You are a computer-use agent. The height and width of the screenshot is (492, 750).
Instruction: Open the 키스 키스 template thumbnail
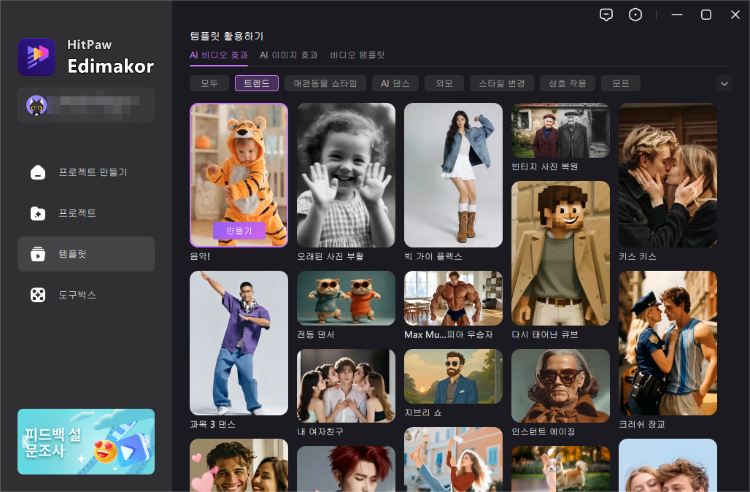point(668,175)
